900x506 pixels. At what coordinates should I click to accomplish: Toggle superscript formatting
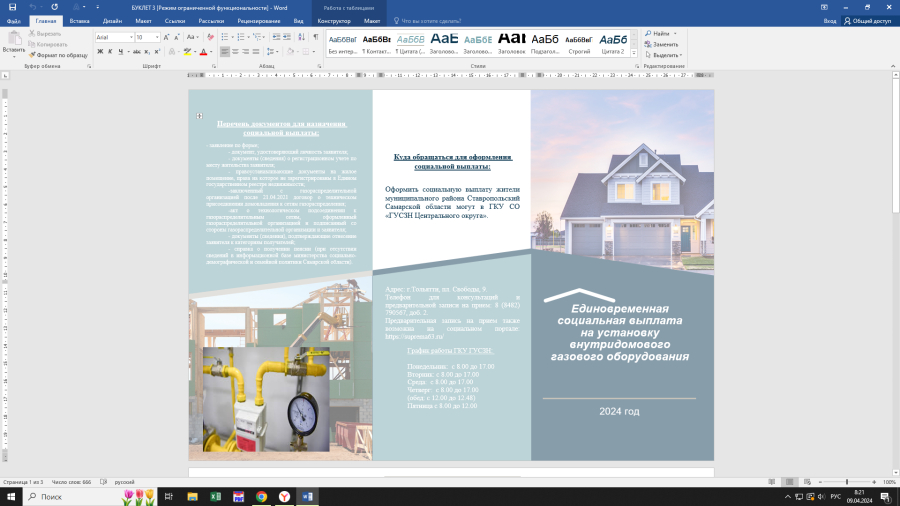coord(157,52)
